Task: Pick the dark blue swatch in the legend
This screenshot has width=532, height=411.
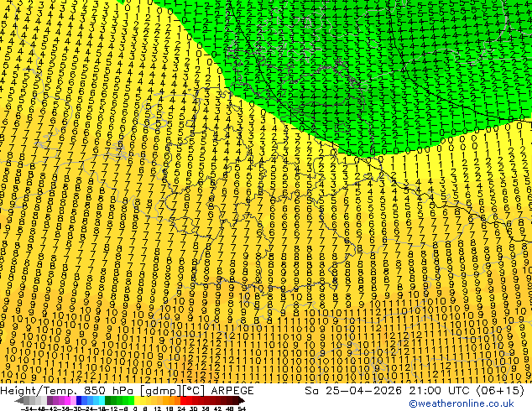Action: pyautogui.click(x=79, y=401)
